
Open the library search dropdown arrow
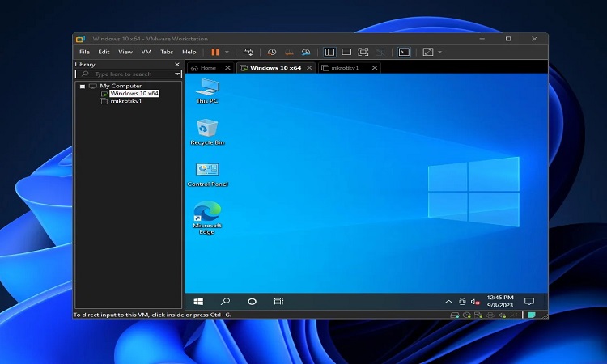tap(177, 74)
